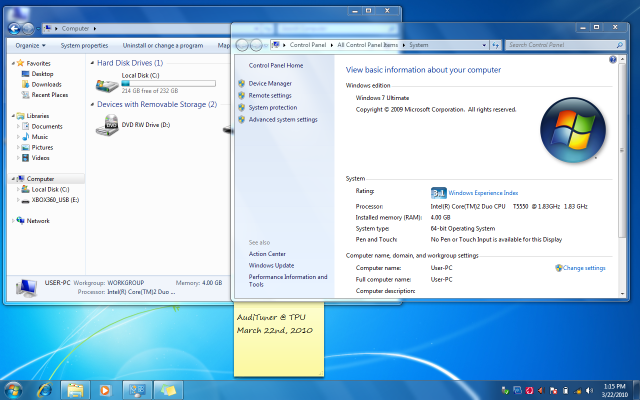The height and width of the screenshot is (400, 640).
Task: Open Control Panel Home link
Action: 276,65
